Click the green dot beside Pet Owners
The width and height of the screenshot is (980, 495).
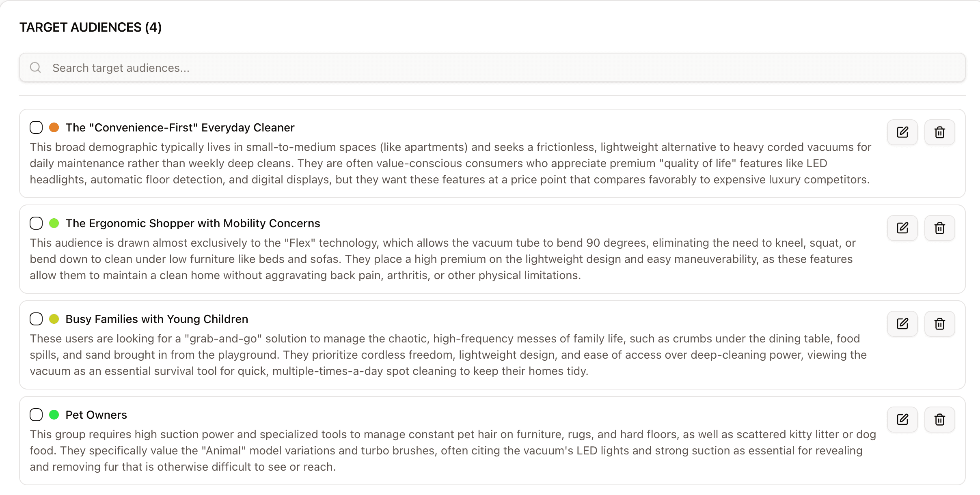tap(54, 415)
